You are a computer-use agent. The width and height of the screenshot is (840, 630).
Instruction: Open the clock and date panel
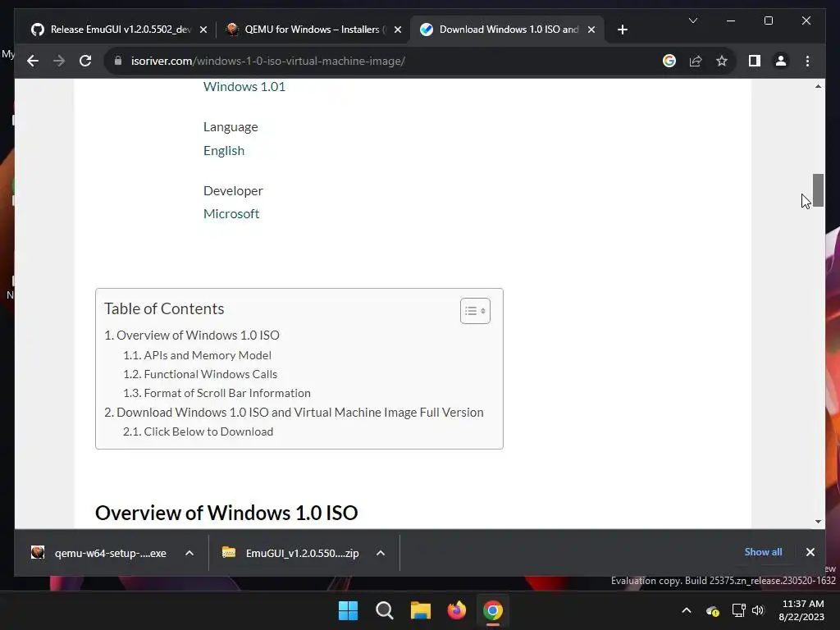pos(802,610)
